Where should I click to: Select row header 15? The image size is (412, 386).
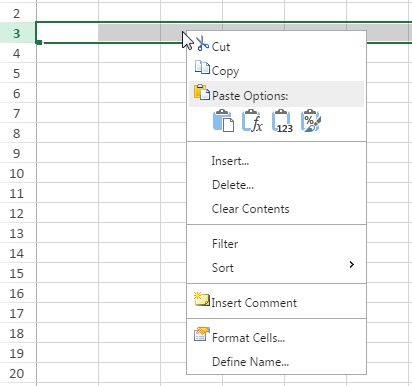(17, 273)
